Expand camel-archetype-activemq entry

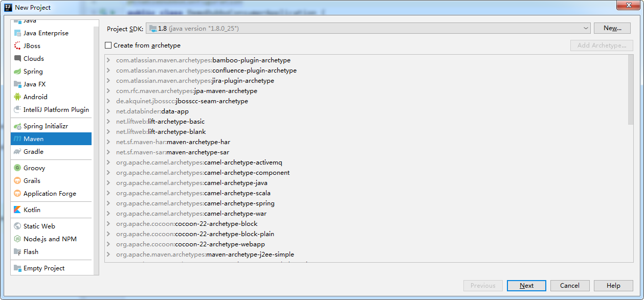coord(108,163)
